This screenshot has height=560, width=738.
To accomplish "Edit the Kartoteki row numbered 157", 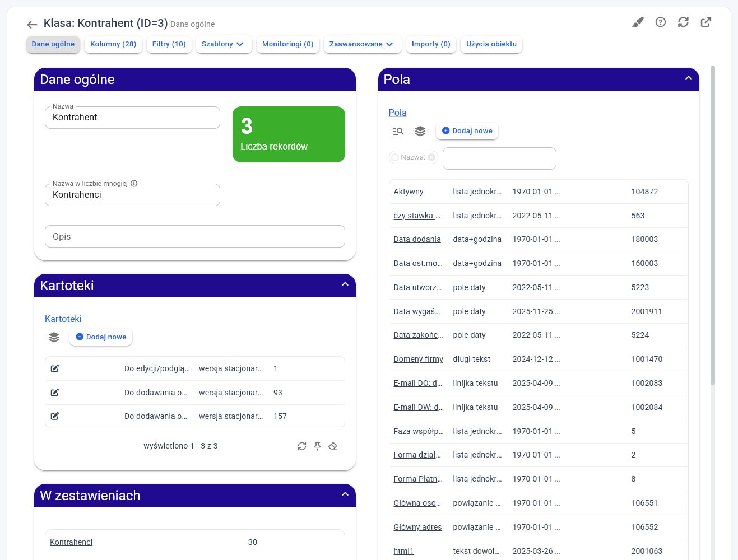I will pos(55,416).
